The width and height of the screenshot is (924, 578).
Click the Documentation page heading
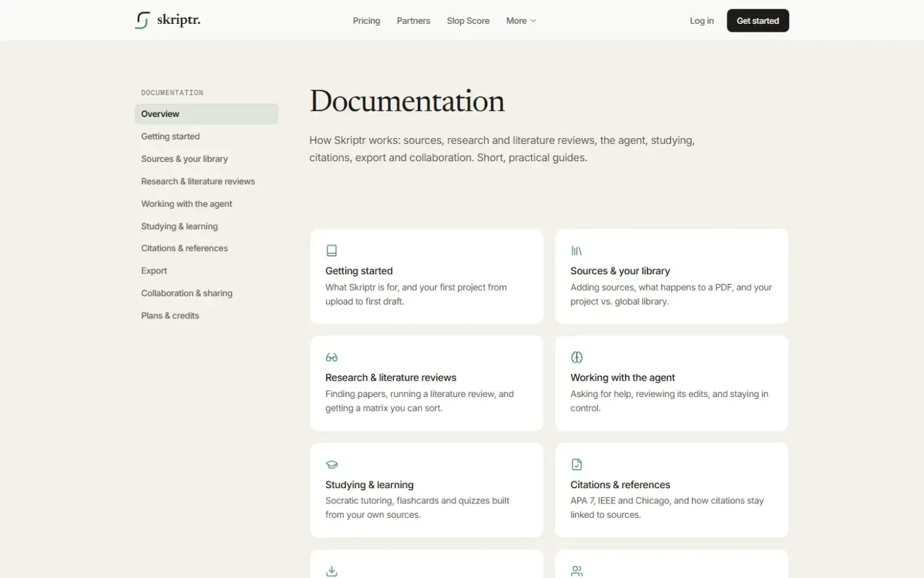pyautogui.click(x=407, y=101)
